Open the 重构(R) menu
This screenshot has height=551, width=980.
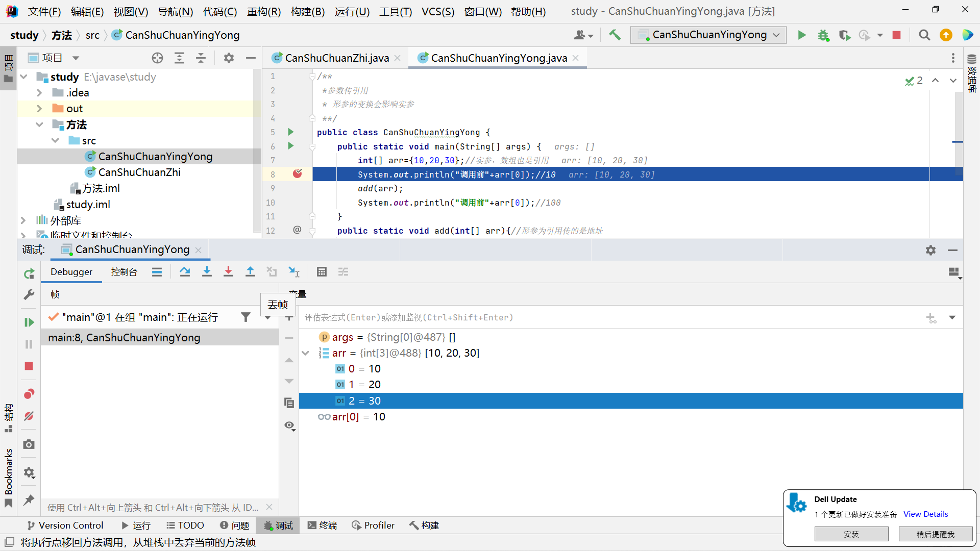point(263,11)
